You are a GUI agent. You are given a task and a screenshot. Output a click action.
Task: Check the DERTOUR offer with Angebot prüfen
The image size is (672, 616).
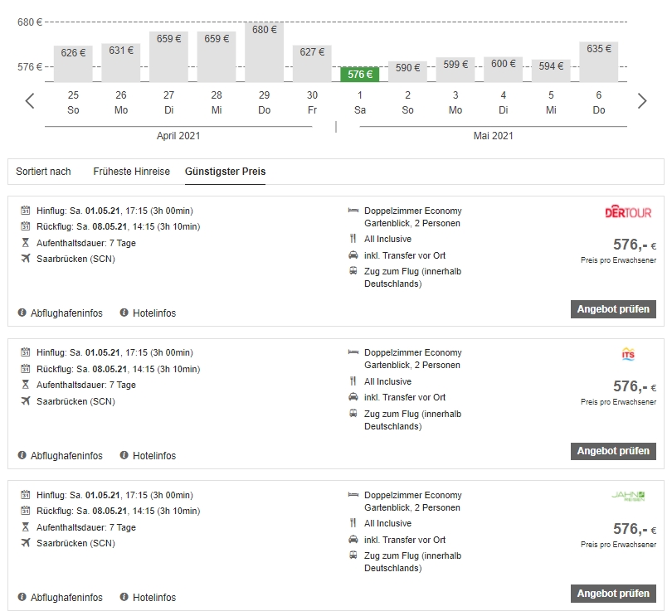[613, 309]
